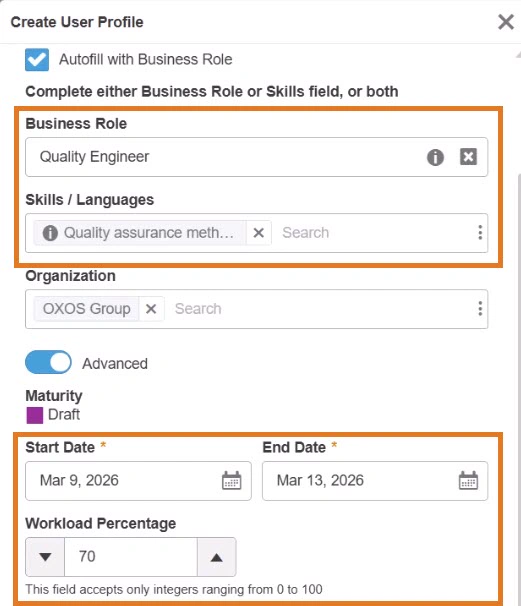View info on Quality assurance skill chip
This screenshot has width=521, height=606.
(50, 233)
